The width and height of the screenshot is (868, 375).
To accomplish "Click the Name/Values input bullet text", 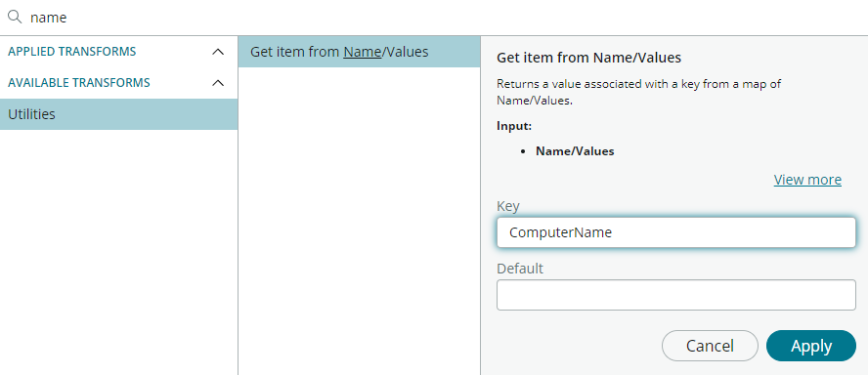I will 575,151.
